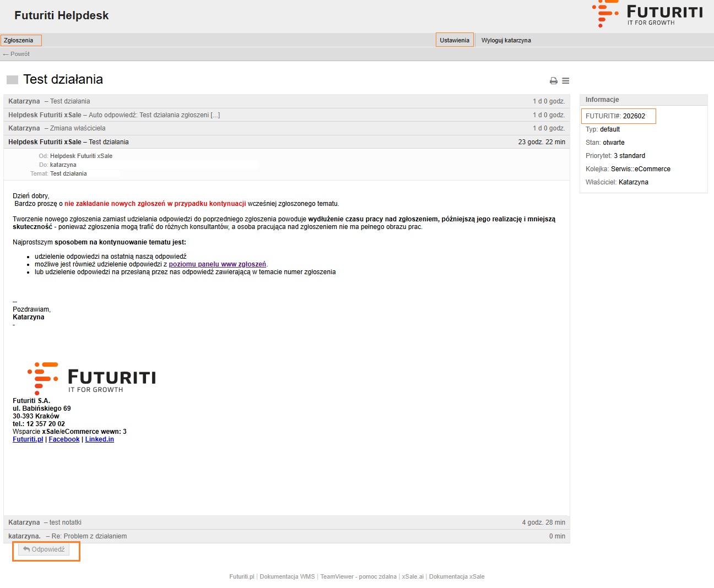Image resolution: width=714 pixels, height=588 pixels.
Task: Follow the poziomu panelu www zgłoszeń link
Action: [217, 264]
